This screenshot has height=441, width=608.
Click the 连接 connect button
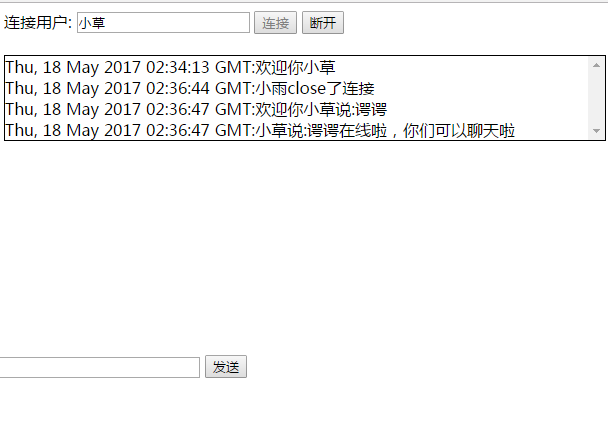(x=275, y=22)
